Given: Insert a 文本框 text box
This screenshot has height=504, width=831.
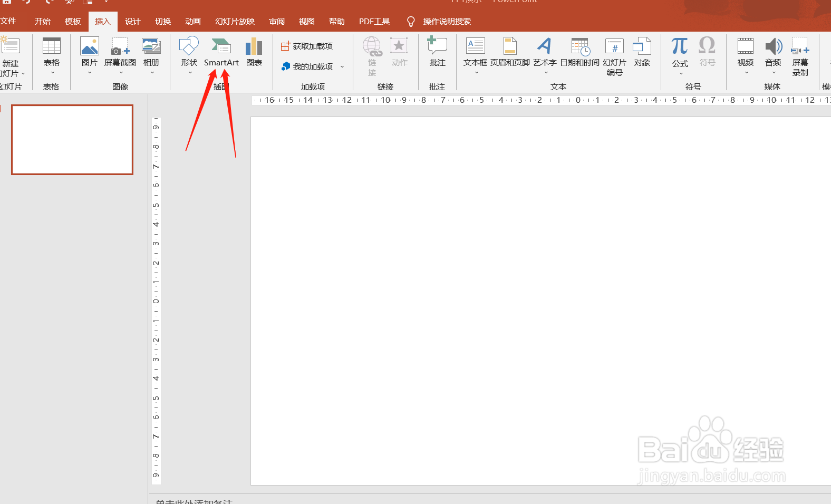Looking at the screenshot, I should (x=476, y=46).
